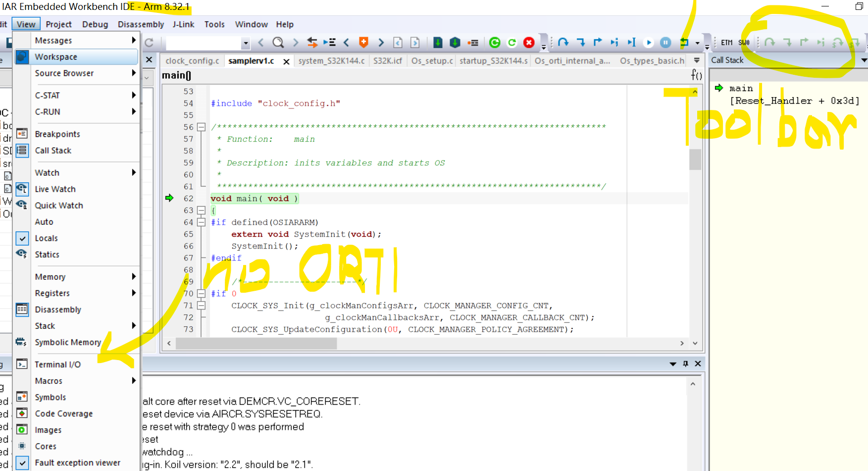Switch to the Os_setup.c tab
Screen dimensions: 868x471
point(432,60)
